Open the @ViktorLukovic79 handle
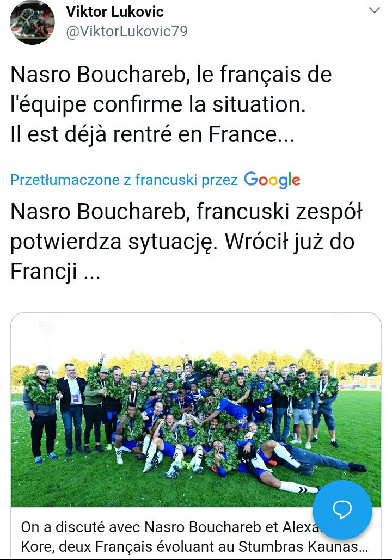392x560 pixels. click(x=126, y=32)
